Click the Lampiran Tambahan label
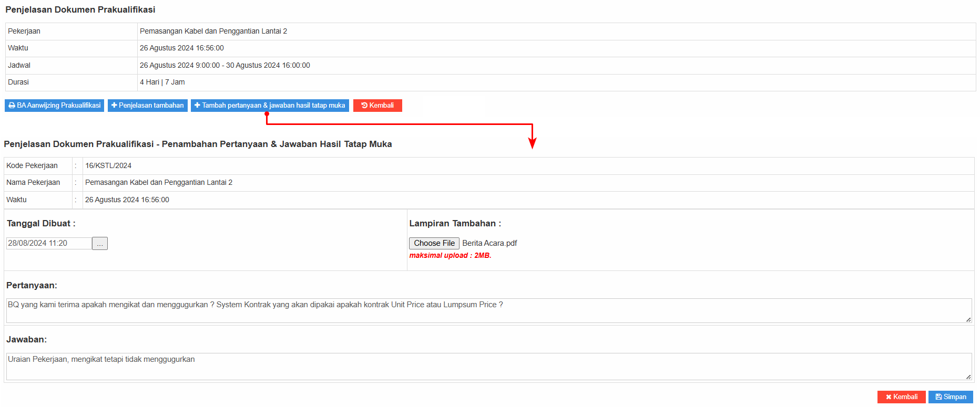This screenshot has height=407, width=980. pyautogui.click(x=455, y=223)
